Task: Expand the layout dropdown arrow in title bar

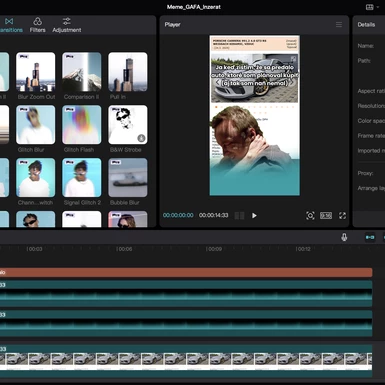Action: tap(378, 7)
